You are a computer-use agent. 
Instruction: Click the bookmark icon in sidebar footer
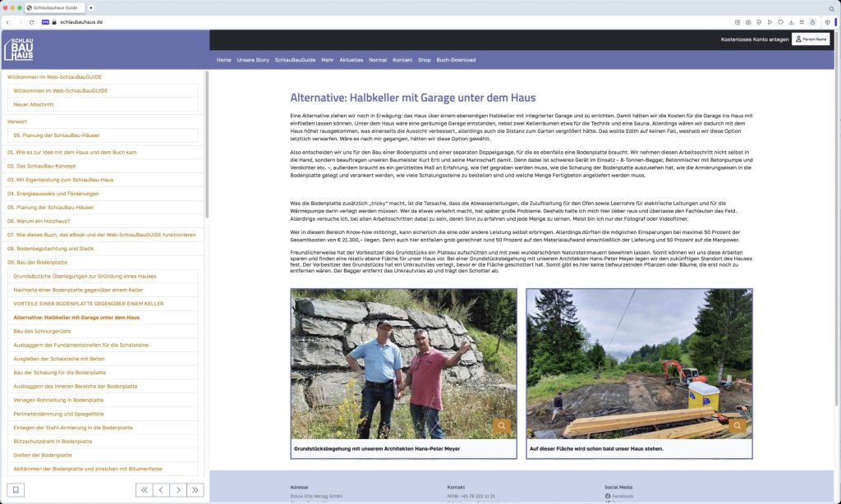pyautogui.click(x=16, y=490)
